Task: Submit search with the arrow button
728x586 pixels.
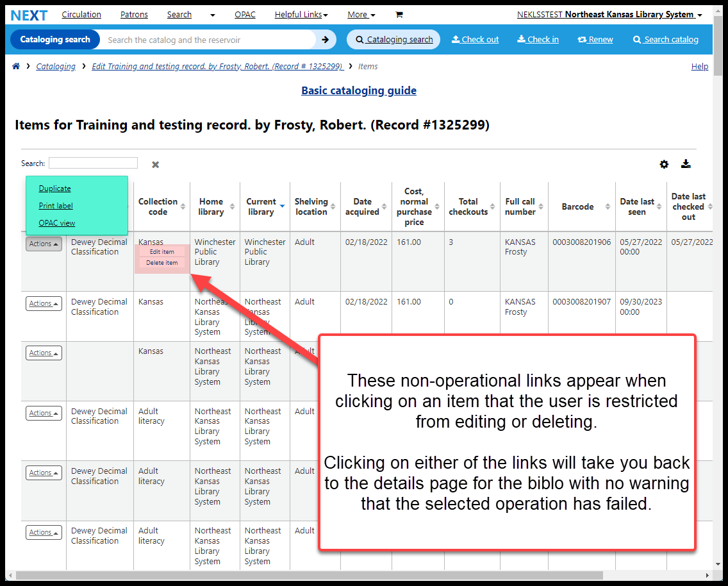Action: click(x=325, y=40)
